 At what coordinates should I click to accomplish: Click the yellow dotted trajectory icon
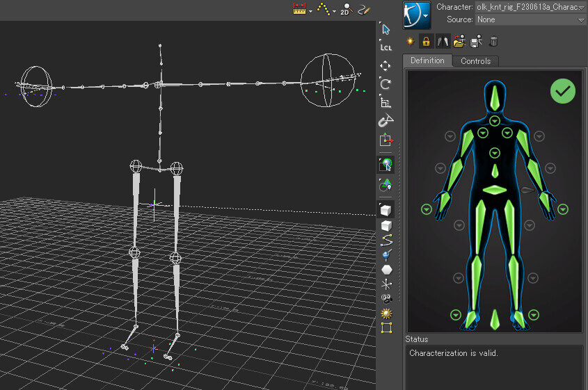point(324,9)
